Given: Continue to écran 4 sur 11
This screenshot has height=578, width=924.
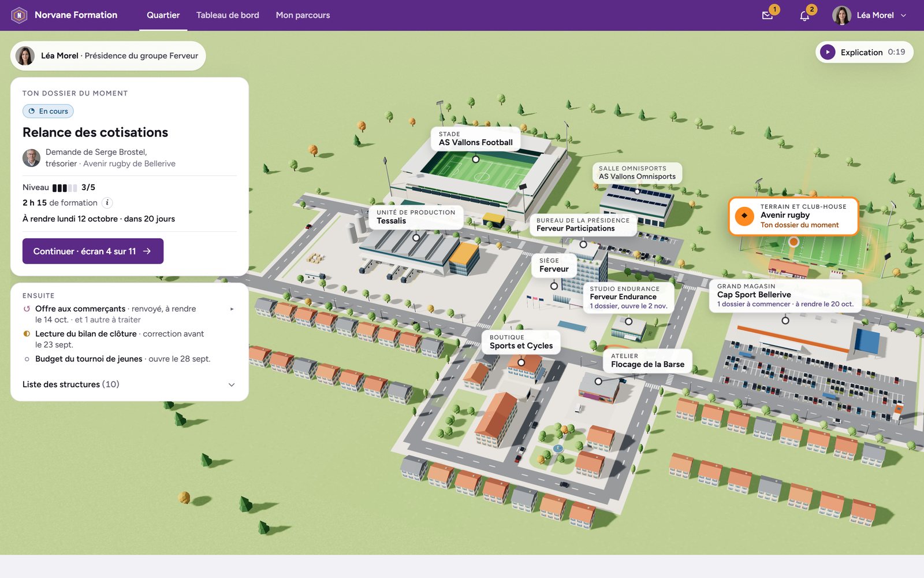Looking at the screenshot, I should [x=93, y=251].
